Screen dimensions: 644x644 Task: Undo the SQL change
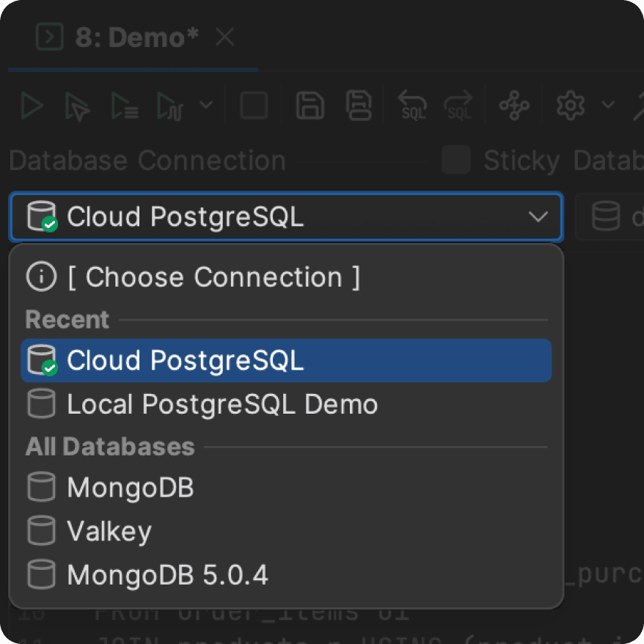point(412,106)
